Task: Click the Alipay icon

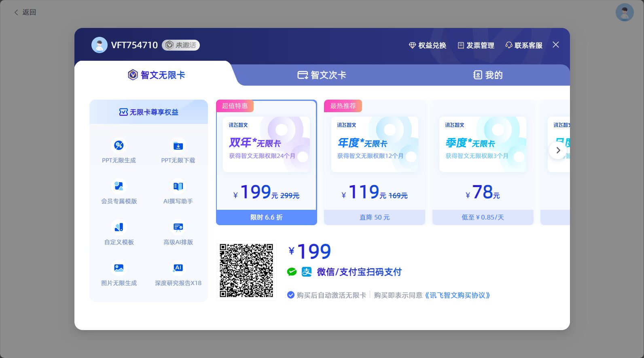Action: (307, 272)
